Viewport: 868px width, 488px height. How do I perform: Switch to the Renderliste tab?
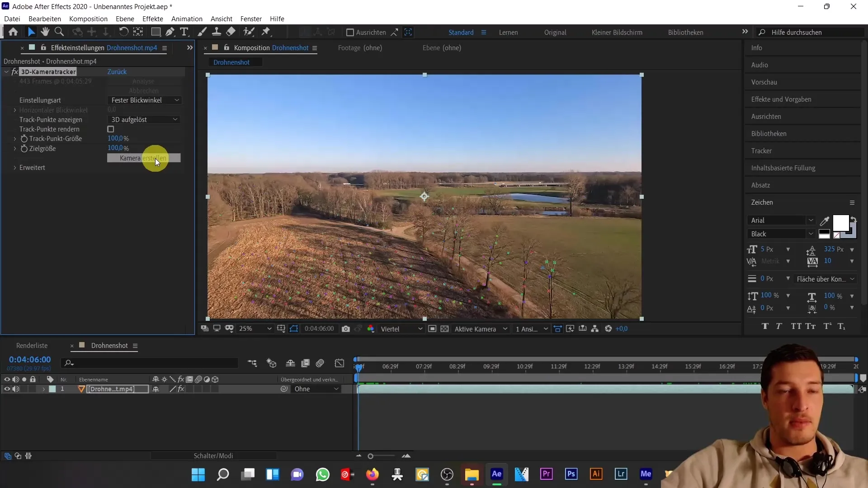tap(32, 346)
